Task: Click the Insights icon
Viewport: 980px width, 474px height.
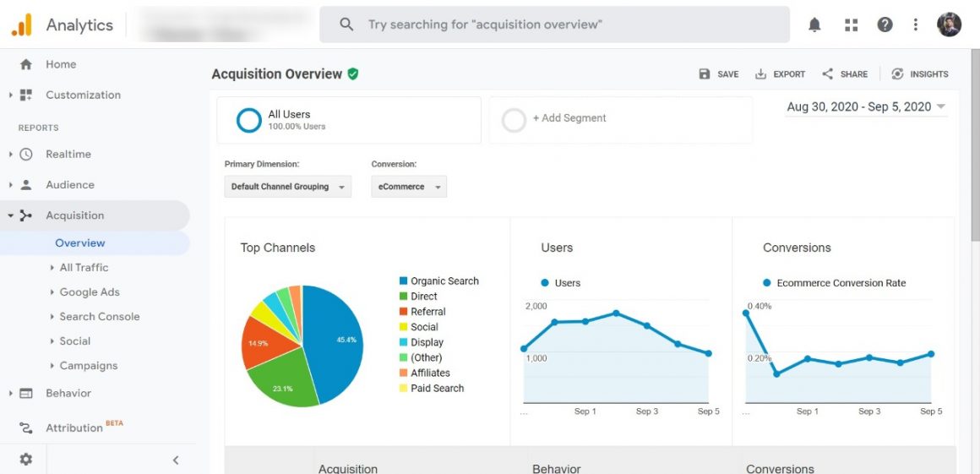Action: tap(897, 74)
